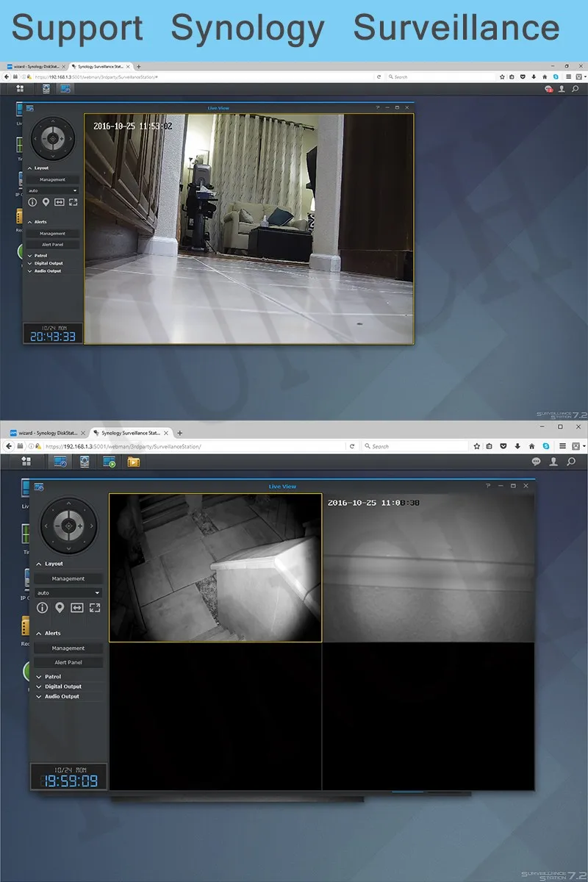The height and width of the screenshot is (882, 588).
Task: Open notifications icon with red badge in the upper taskbar
Action: pyautogui.click(x=548, y=89)
